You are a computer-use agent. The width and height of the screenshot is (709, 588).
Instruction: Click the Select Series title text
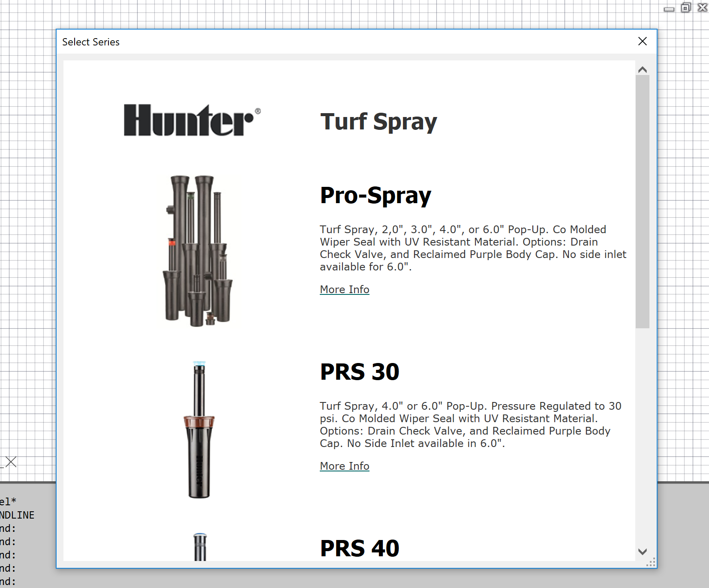(91, 42)
